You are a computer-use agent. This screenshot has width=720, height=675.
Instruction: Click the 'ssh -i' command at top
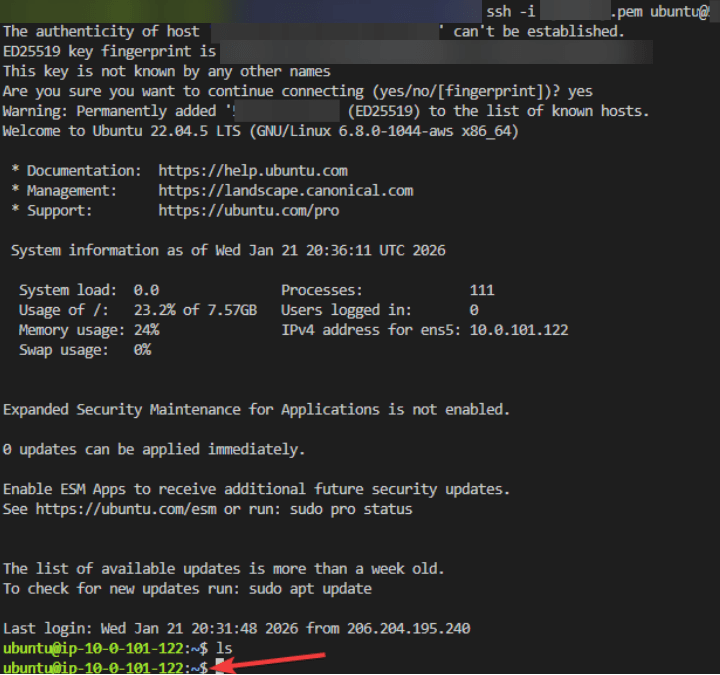tap(510, 12)
